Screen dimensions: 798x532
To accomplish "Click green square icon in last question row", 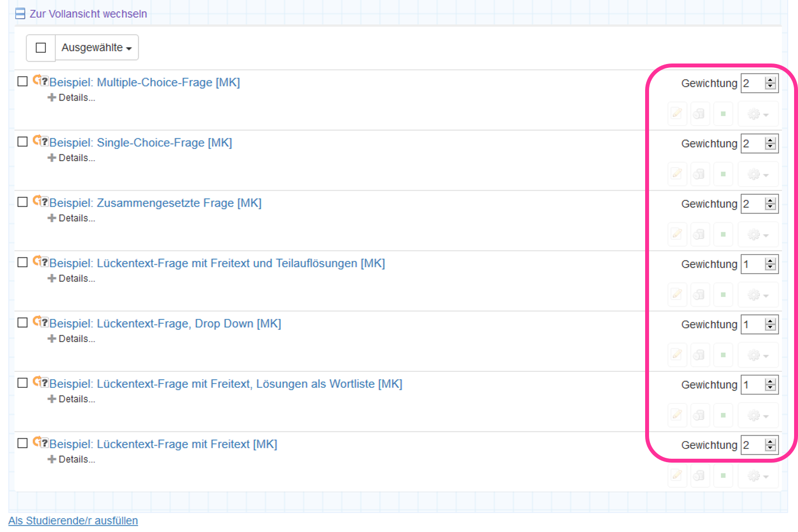I will 723,475.
